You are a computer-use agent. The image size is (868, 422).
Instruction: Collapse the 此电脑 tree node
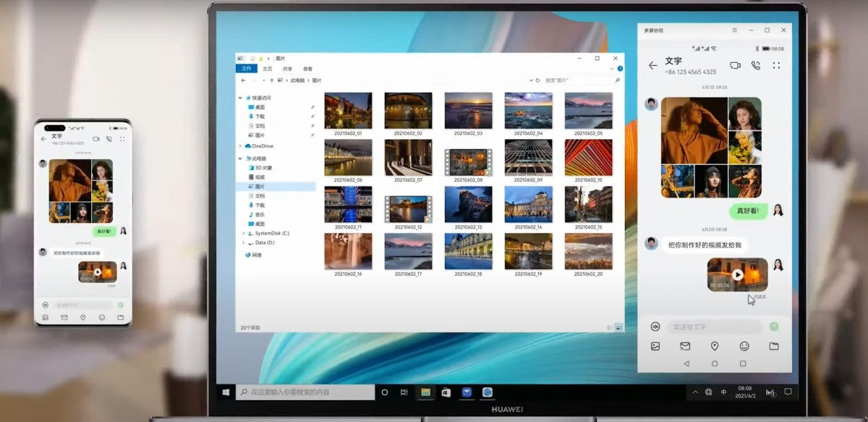pyautogui.click(x=239, y=156)
